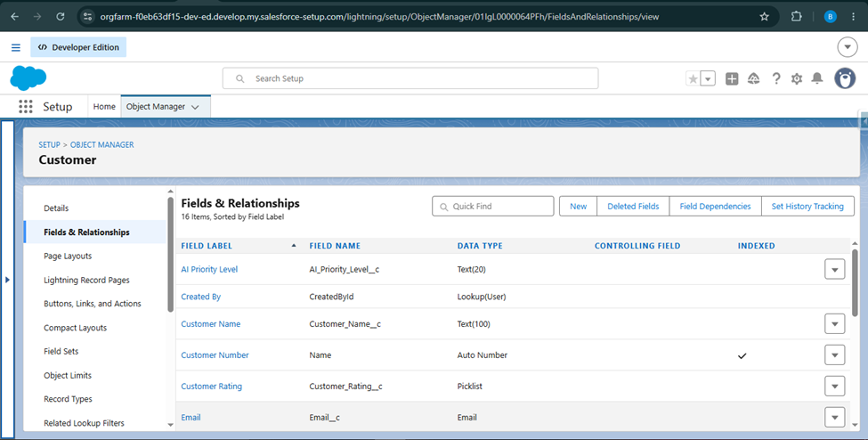Open Details in sidebar
868x440 pixels.
pyautogui.click(x=56, y=208)
